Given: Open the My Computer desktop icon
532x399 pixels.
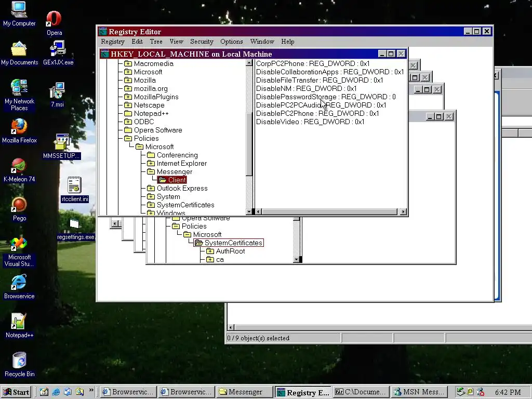Looking at the screenshot, I should 19,14.
